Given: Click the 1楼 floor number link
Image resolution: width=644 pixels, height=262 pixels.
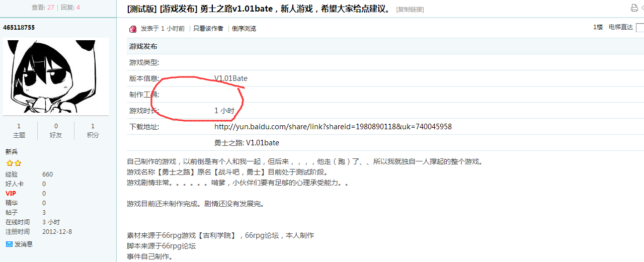Looking at the screenshot, I should pos(598,27).
